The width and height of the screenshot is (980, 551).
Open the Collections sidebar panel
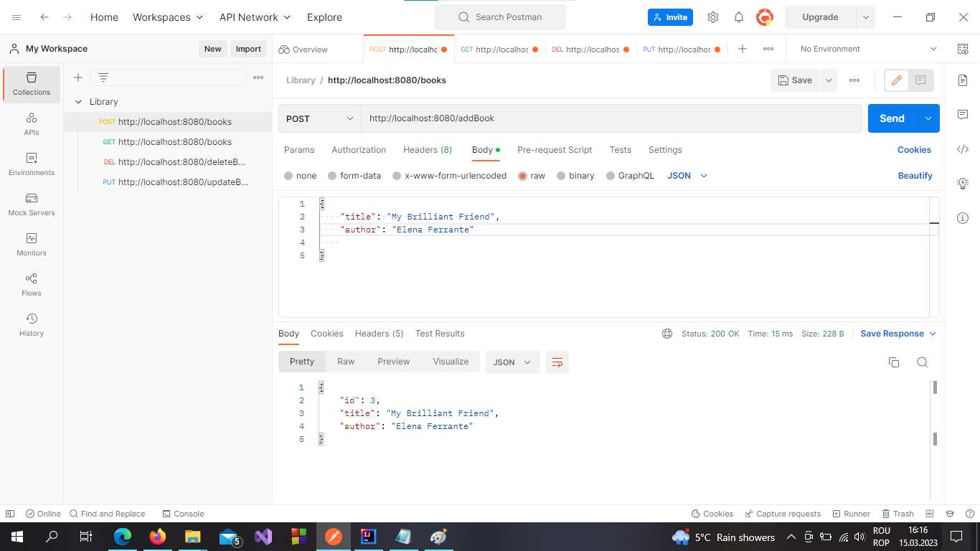click(x=32, y=84)
